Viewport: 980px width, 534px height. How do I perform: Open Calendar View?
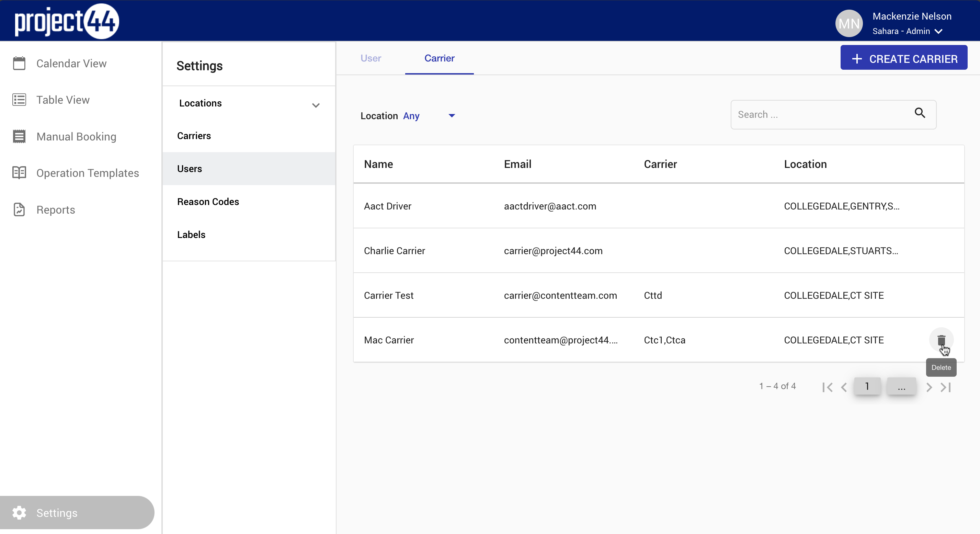point(71,63)
